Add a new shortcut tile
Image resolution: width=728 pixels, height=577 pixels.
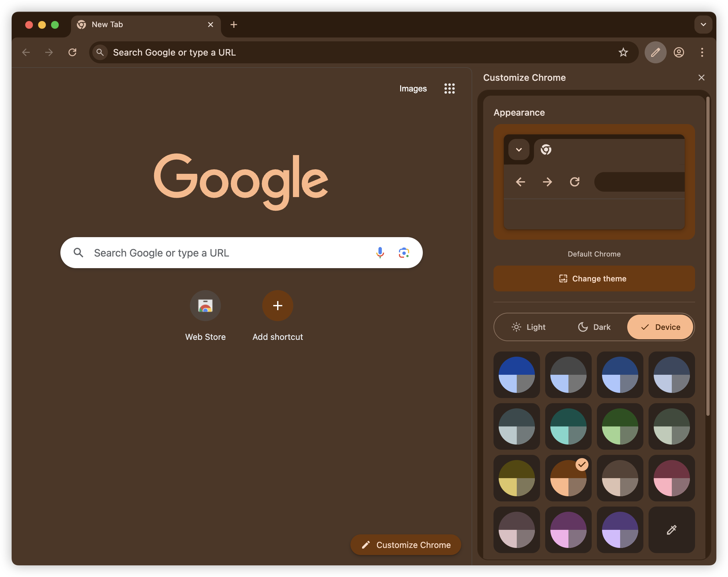click(x=277, y=316)
